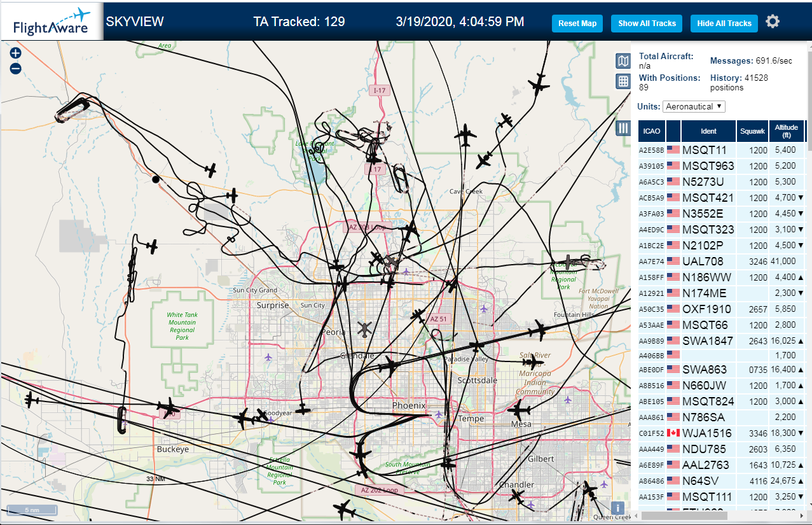812x525 pixels.
Task: Zoom out the map with minus button
Action: click(16, 68)
